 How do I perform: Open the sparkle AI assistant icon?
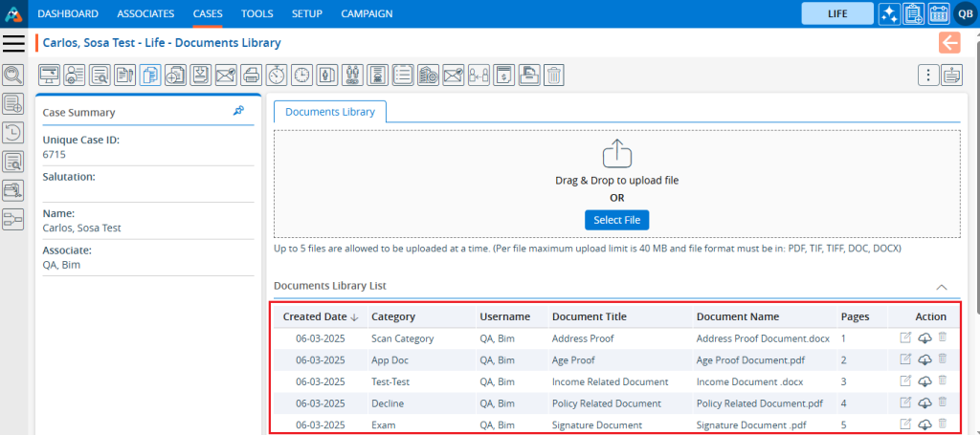(x=889, y=13)
